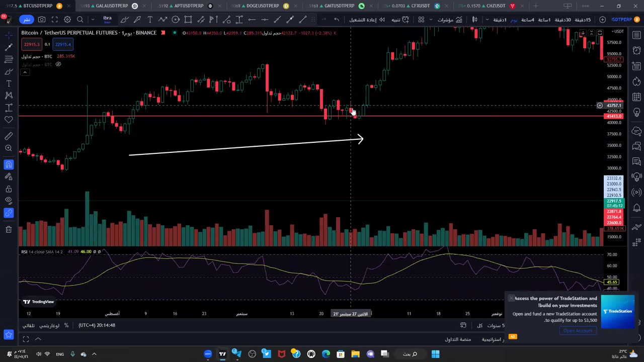Open Windows Start button
This screenshot has height=362, width=644.
tap(435, 354)
